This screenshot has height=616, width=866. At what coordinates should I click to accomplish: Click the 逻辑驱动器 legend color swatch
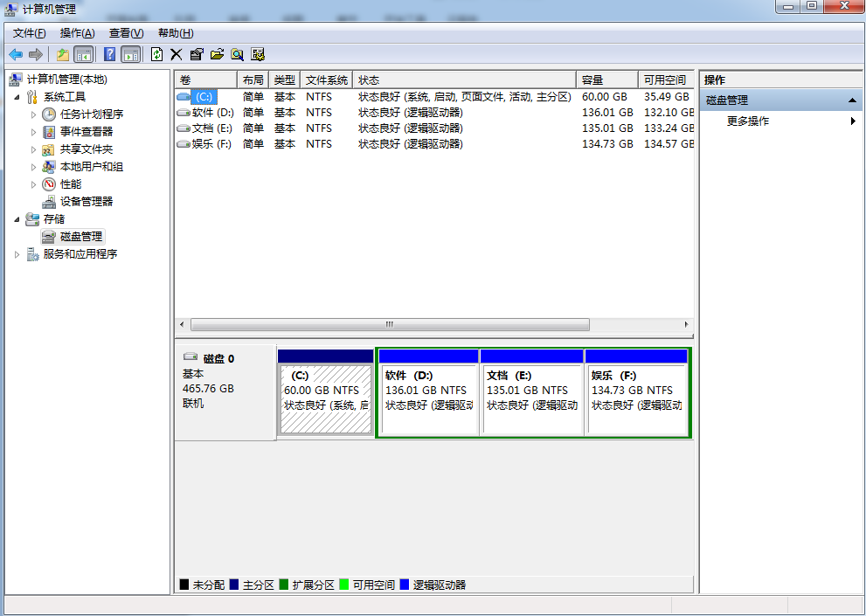405,585
